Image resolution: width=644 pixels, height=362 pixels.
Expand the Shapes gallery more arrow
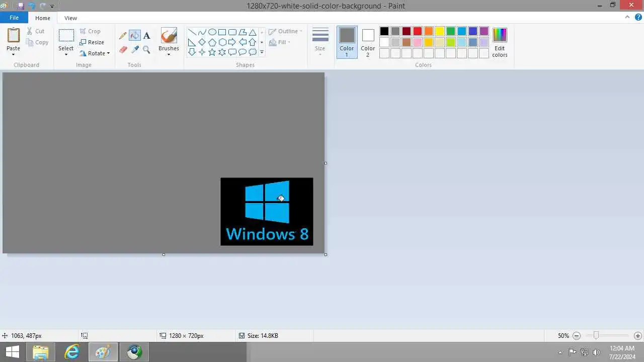(262, 52)
